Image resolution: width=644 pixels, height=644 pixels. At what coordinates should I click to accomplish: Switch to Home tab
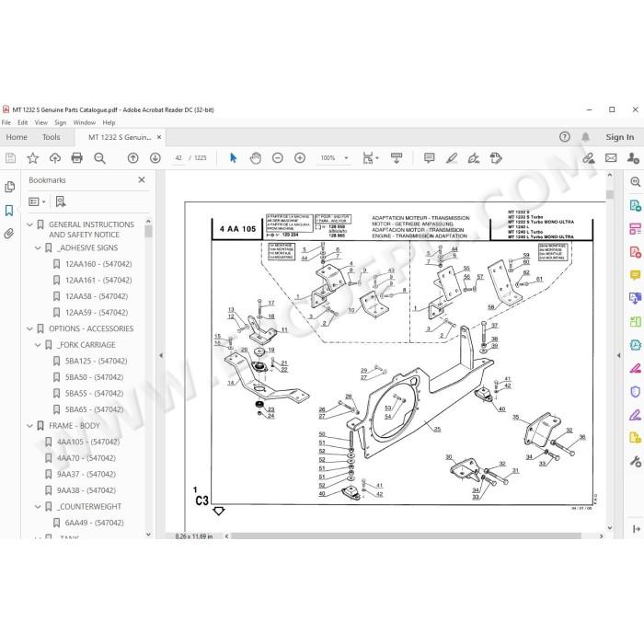point(17,137)
